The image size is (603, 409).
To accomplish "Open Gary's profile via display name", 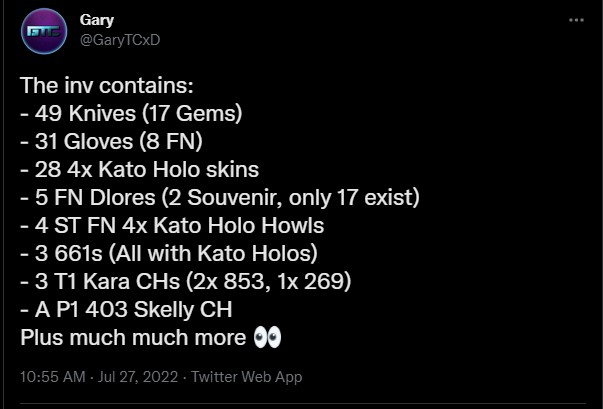I will tap(96, 19).
